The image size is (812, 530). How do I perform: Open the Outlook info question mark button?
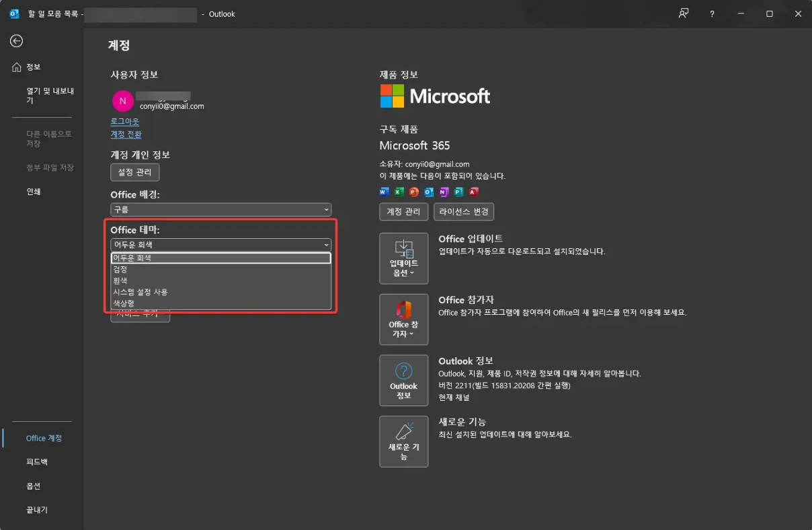[403, 380]
